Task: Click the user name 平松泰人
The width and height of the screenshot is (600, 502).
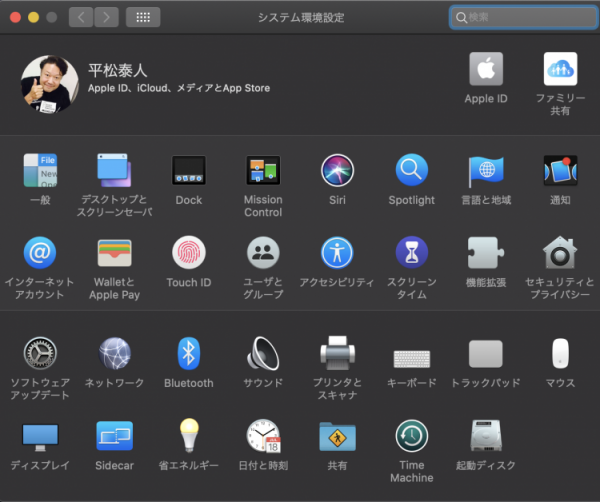Action: point(118,70)
